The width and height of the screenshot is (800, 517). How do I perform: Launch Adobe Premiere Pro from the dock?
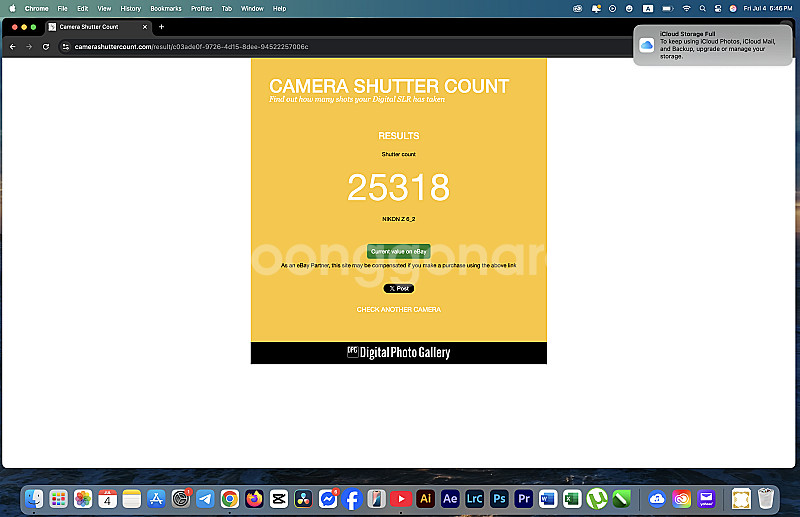523,499
